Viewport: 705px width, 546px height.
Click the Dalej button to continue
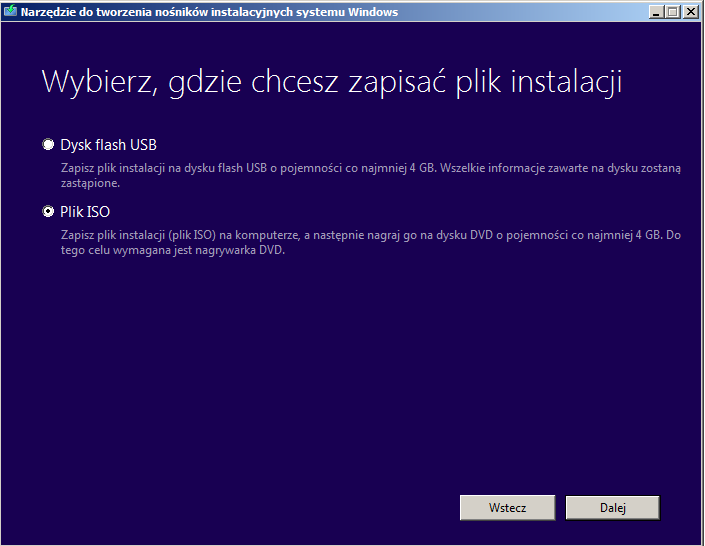(x=613, y=508)
